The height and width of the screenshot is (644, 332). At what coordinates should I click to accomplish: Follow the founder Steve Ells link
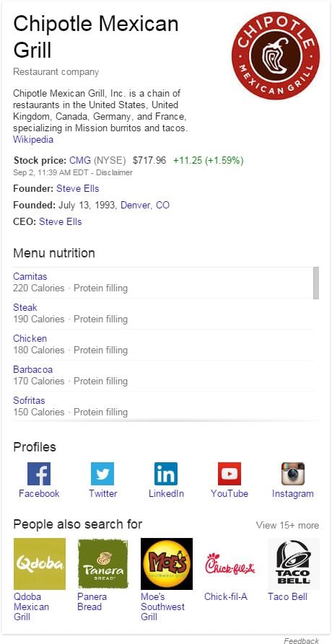click(x=78, y=188)
